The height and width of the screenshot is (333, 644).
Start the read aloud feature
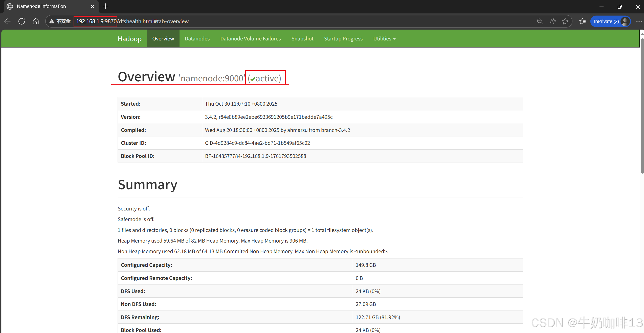(x=552, y=21)
